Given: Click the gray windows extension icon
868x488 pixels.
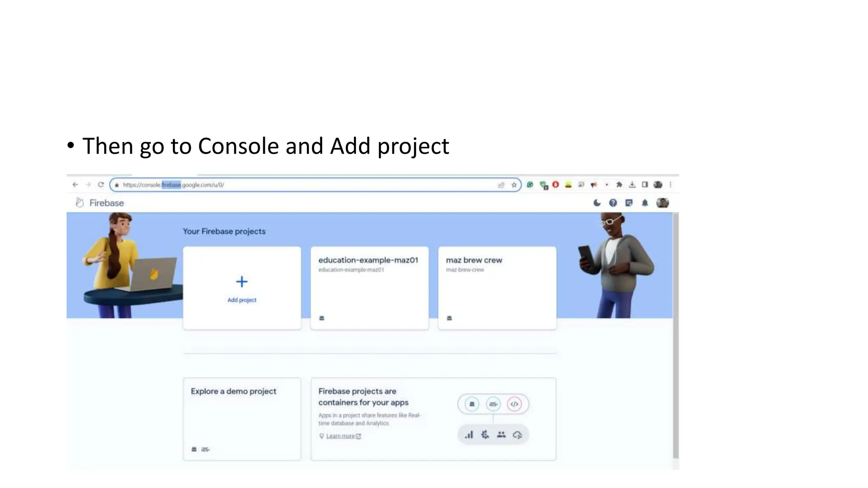Looking at the screenshot, I should (581, 185).
